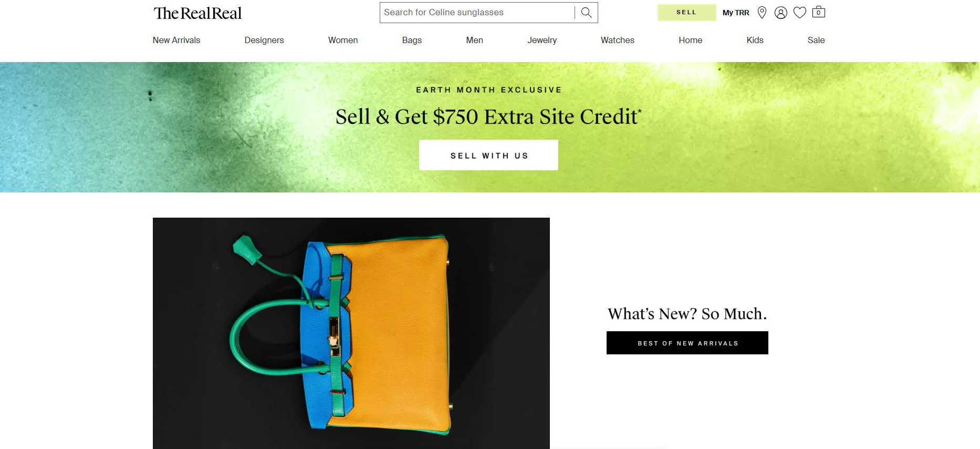The height and width of the screenshot is (449, 980).
Task: Open the Designers menu
Action: pyautogui.click(x=264, y=40)
